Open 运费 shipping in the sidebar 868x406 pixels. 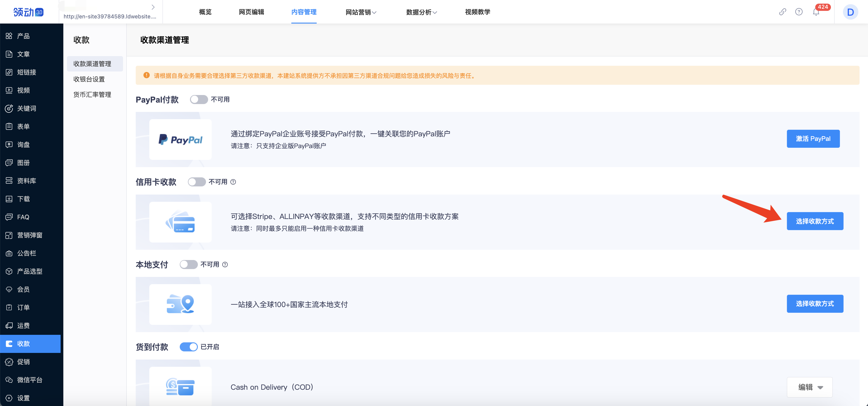[x=23, y=325]
